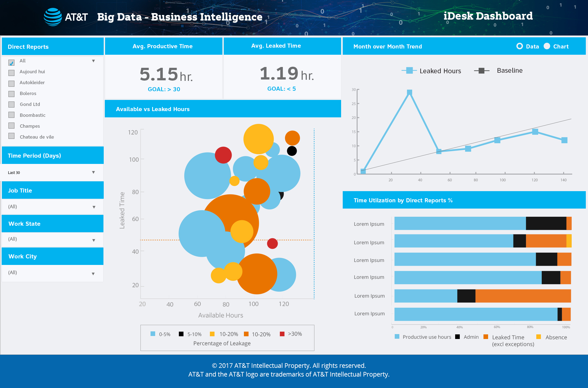Click the Leaked Hours legend marker
The image size is (588, 388).
pyautogui.click(x=409, y=71)
